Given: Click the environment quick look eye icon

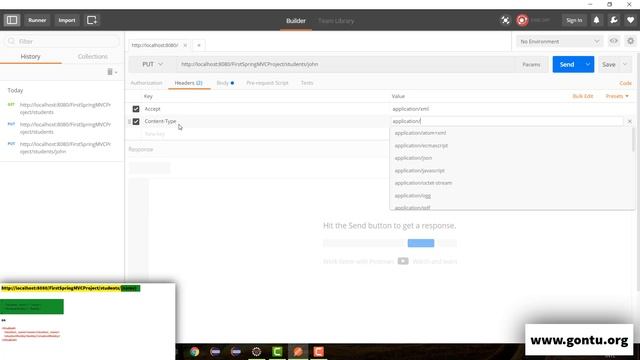Looking at the screenshot, I should pyautogui.click(x=613, y=41).
